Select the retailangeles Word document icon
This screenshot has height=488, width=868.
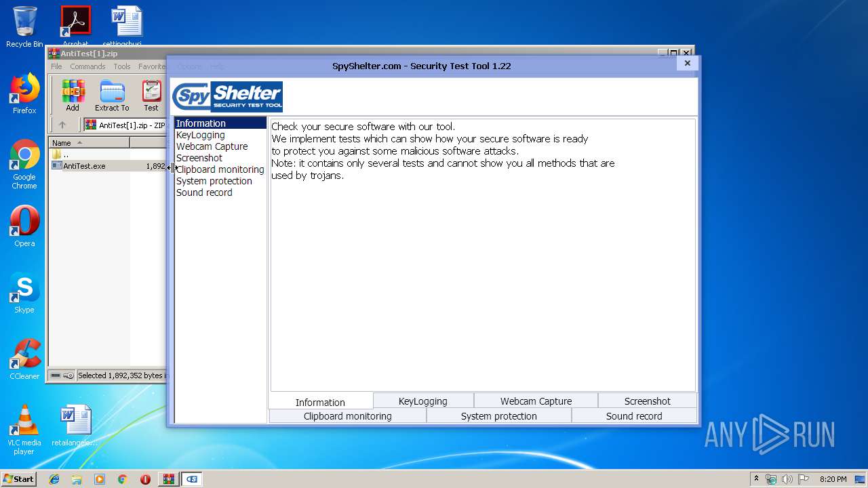coord(75,426)
